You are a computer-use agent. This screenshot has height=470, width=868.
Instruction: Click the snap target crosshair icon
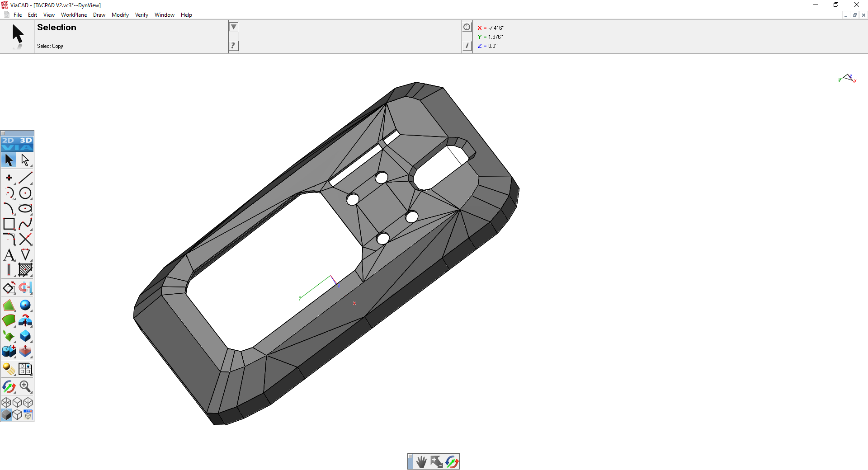467,27
